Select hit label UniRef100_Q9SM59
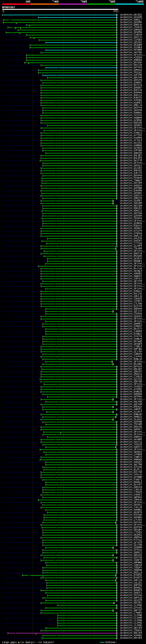The height and width of the screenshot is (644, 146). tap(131, 32)
